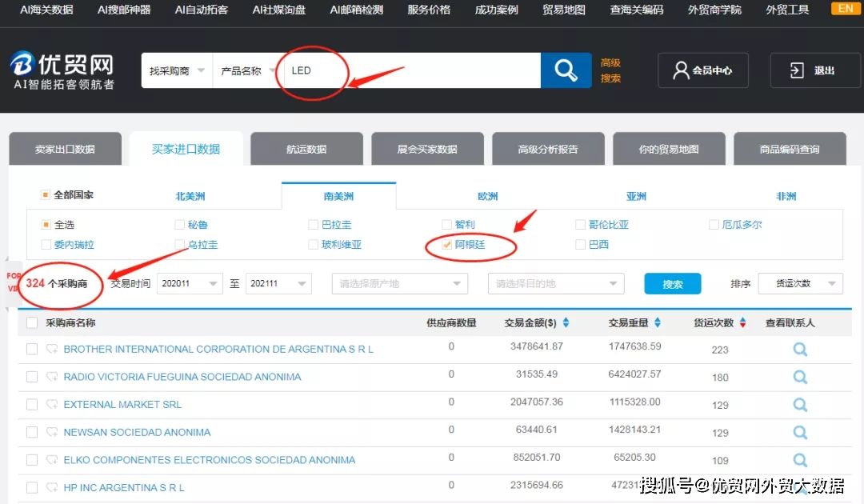864x504 pixels.
Task: Open 外贸工具 in top navigation
Action: coord(787,10)
